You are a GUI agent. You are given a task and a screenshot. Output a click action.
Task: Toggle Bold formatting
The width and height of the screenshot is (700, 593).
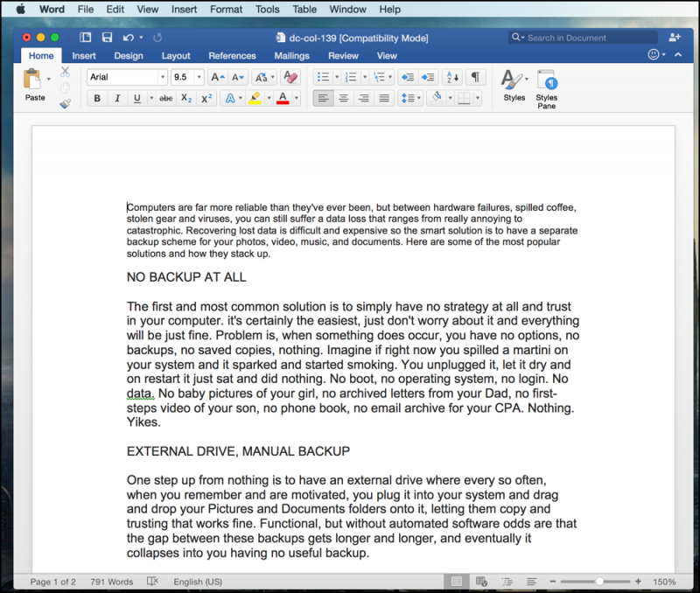pyautogui.click(x=97, y=99)
